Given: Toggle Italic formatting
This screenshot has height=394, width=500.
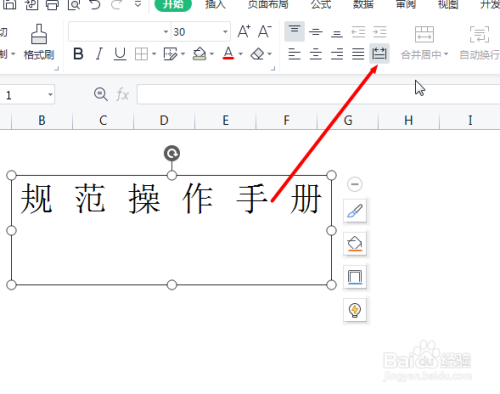Looking at the screenshot, I should pyautogui.click(x=99, y=54).
